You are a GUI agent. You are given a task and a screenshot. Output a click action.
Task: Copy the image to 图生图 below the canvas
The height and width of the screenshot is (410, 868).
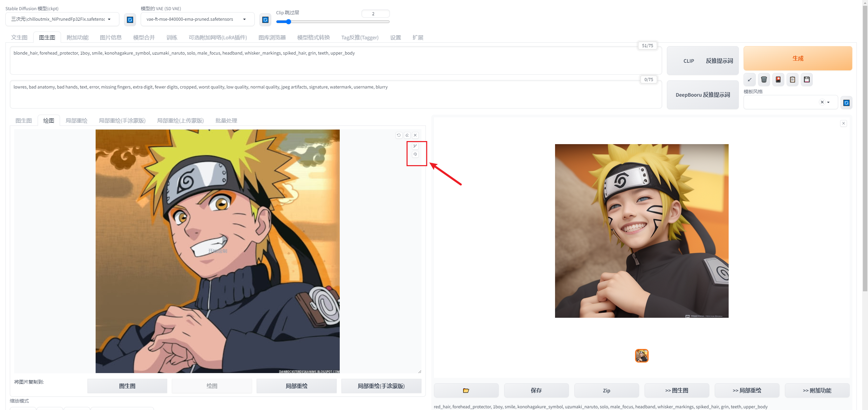pyautogui.click(x=127, y=386)
